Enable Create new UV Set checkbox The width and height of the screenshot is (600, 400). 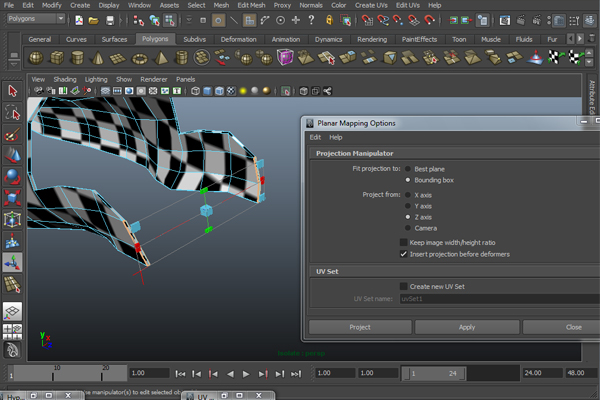[403, 286]
